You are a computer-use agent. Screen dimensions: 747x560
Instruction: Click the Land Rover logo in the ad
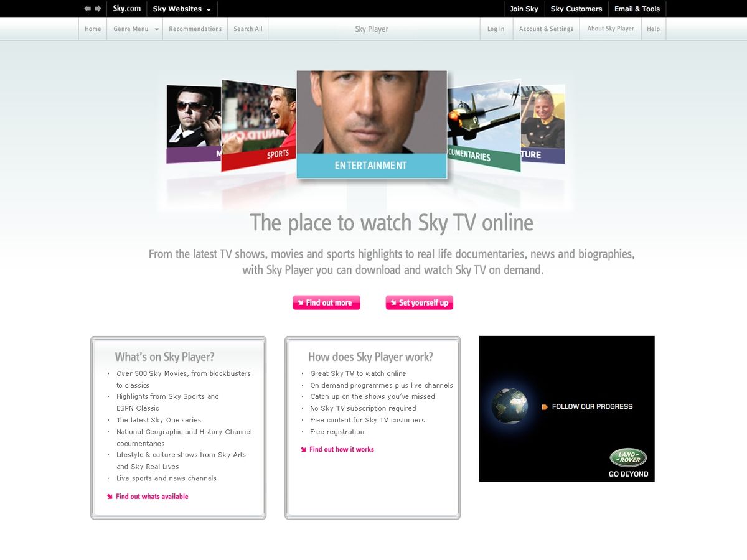628,457
